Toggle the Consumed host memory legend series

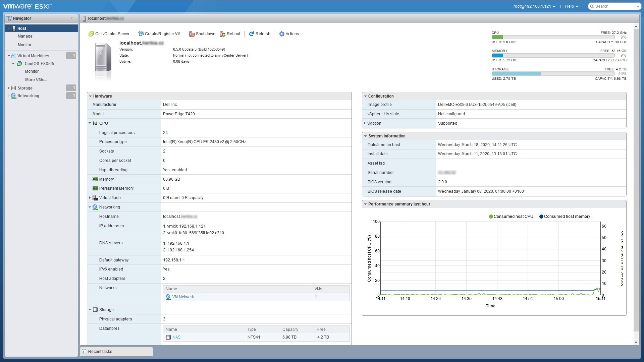click(566, 217)
